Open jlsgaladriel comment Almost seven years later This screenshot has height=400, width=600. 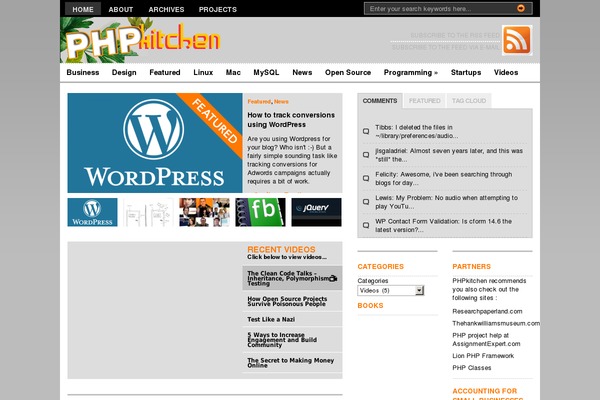tap(449, 155)
